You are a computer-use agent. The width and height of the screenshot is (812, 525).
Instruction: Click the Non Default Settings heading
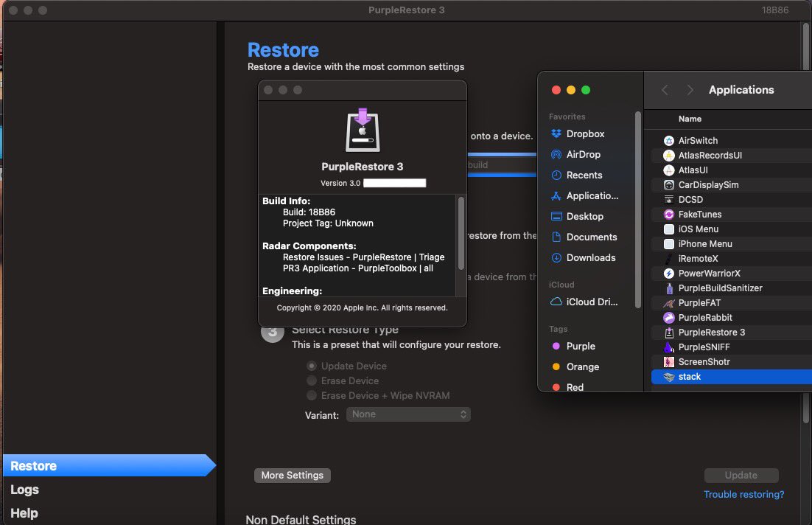tap(301, 519)
